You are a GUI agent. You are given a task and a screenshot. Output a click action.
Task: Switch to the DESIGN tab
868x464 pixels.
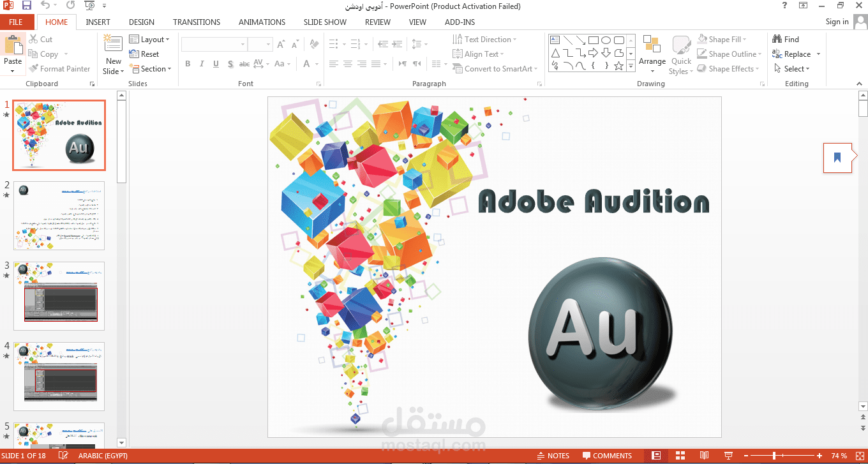click(142, 22)
